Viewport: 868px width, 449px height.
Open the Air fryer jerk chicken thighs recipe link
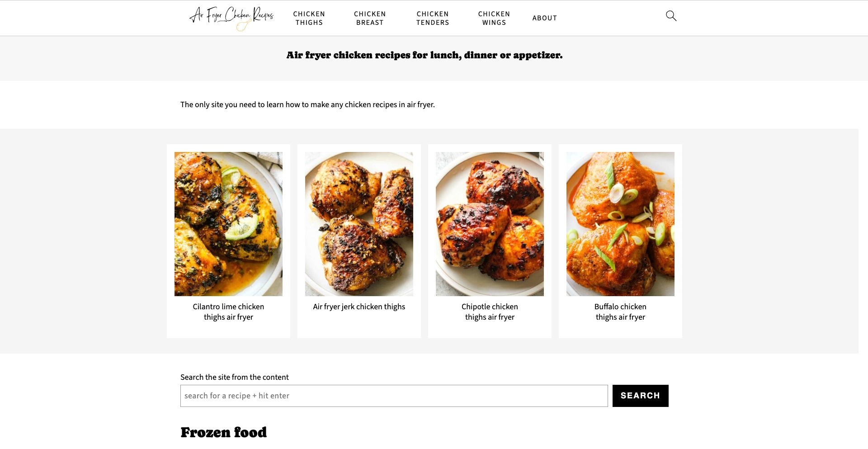point(359,307)
